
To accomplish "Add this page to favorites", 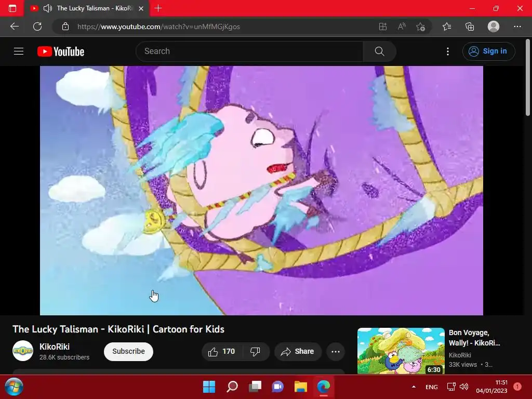I will (x=421, y=26).
